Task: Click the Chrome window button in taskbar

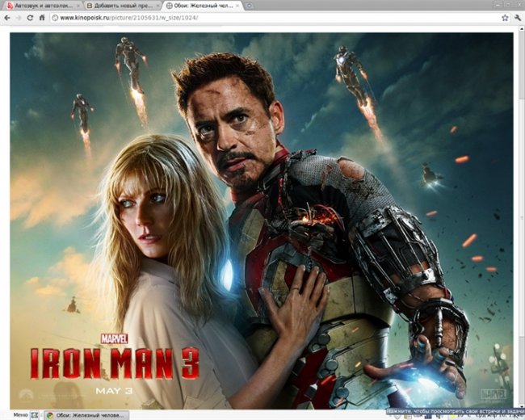Action: 85,414
